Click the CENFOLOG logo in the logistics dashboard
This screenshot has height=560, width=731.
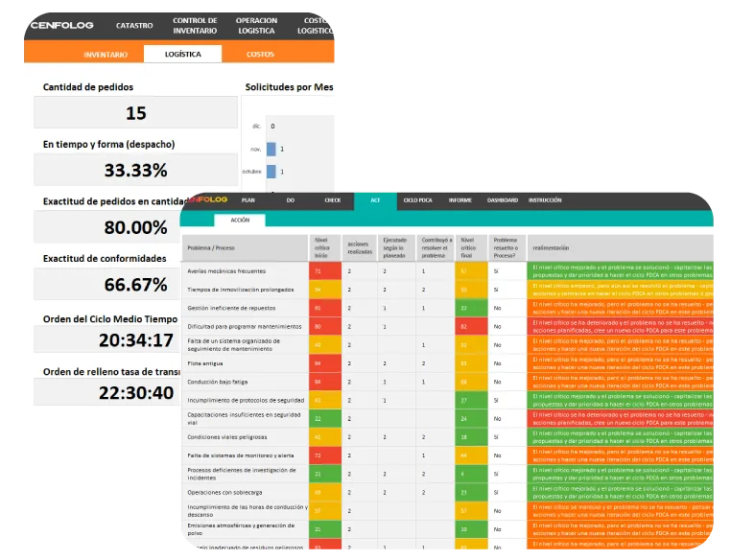[x=62, y=25]
